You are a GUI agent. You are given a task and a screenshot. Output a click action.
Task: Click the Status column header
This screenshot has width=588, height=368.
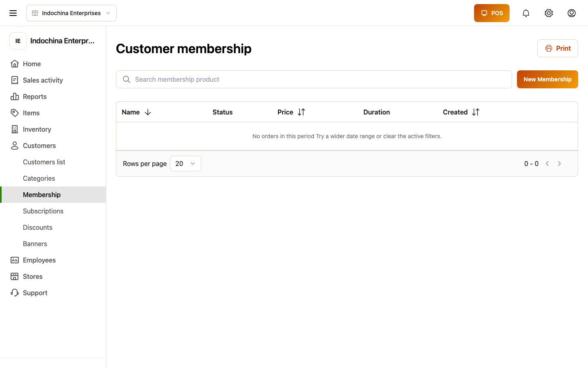point(223,112)
